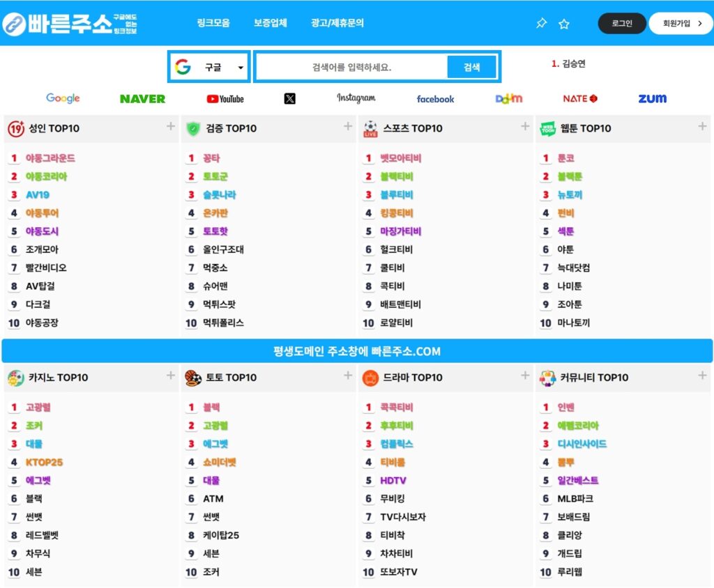The height and width of the screenshot is (588, 714).
Task: Open the 보증업체 menu
Action: coord(271,23)
